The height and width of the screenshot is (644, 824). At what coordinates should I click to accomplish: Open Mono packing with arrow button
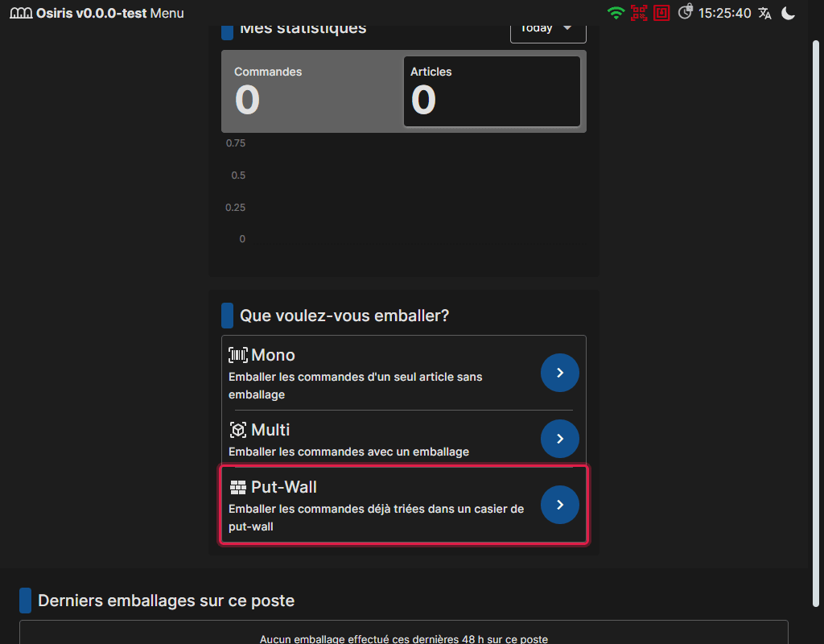(x=560, y=373)
